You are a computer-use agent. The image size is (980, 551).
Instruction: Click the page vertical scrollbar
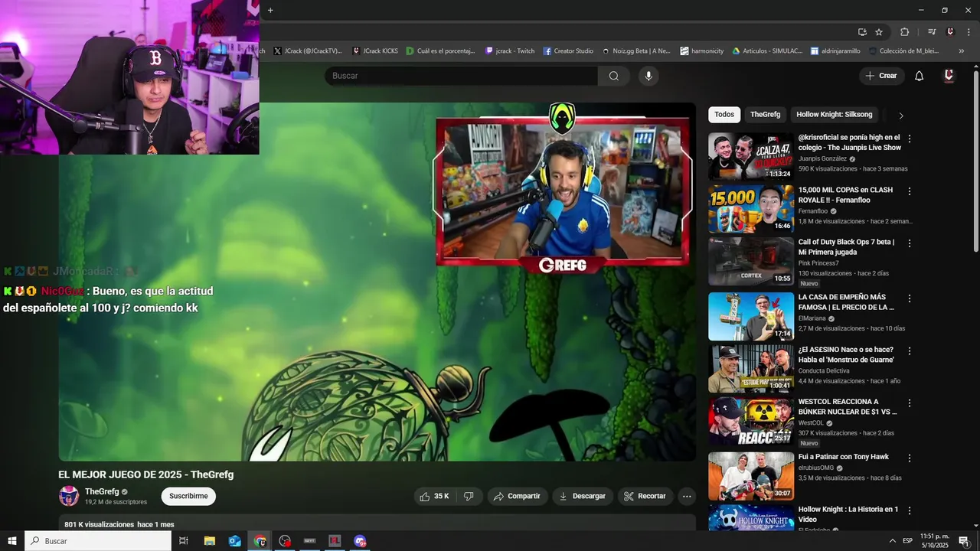(x=975, y=161)
